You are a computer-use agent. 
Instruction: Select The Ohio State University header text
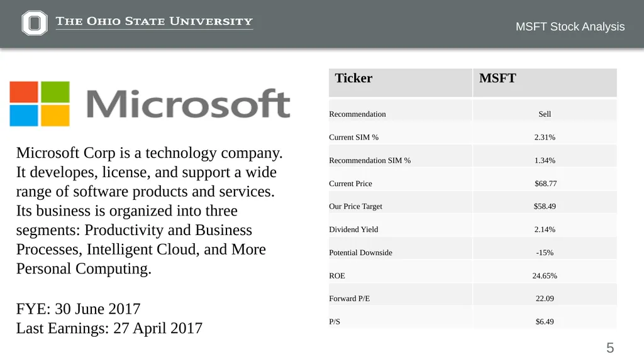[x=154, y=21]
